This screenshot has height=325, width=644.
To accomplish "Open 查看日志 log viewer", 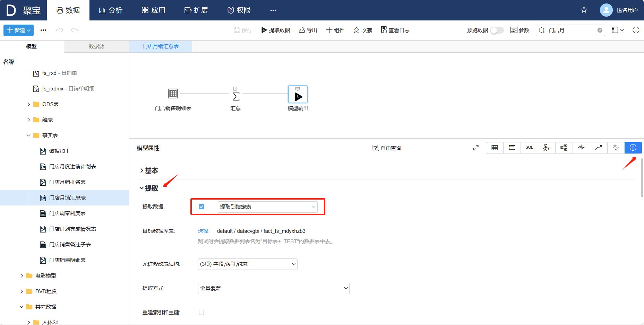I will click(395, 30).
